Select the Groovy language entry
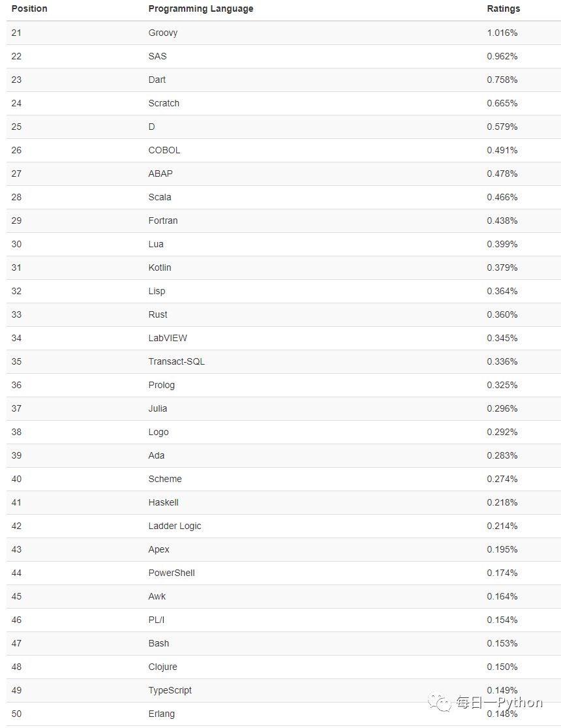Screen dimensions: 561x728 click(163, 33)
